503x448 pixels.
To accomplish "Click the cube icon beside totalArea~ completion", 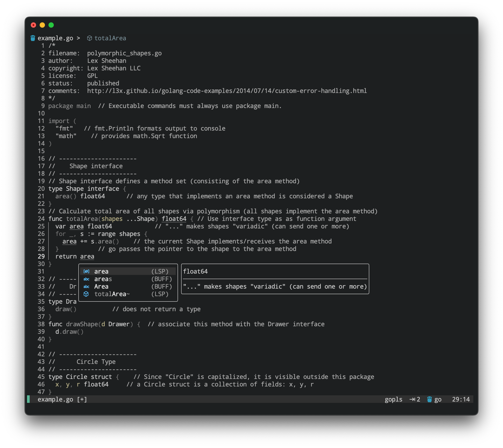I will pos(86,294).
